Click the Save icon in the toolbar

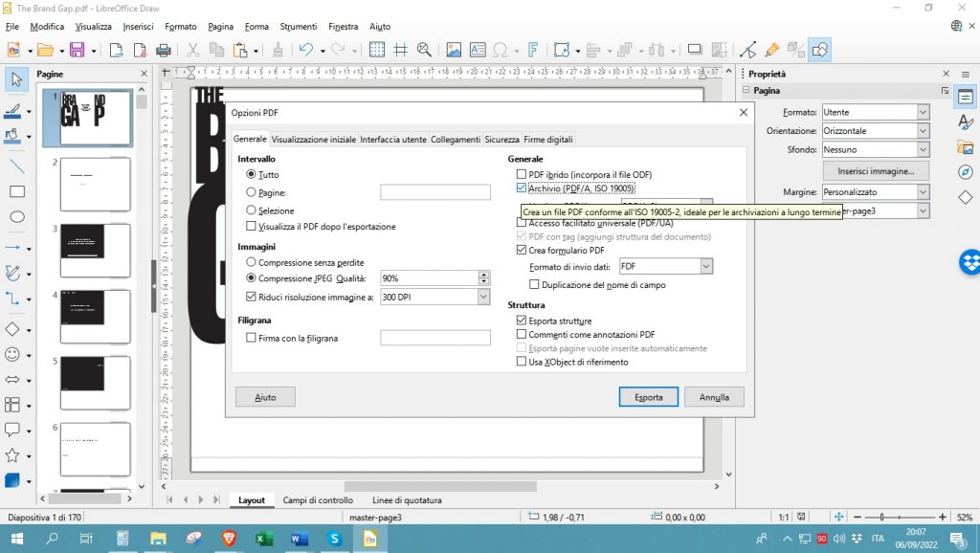click(76, 50)
